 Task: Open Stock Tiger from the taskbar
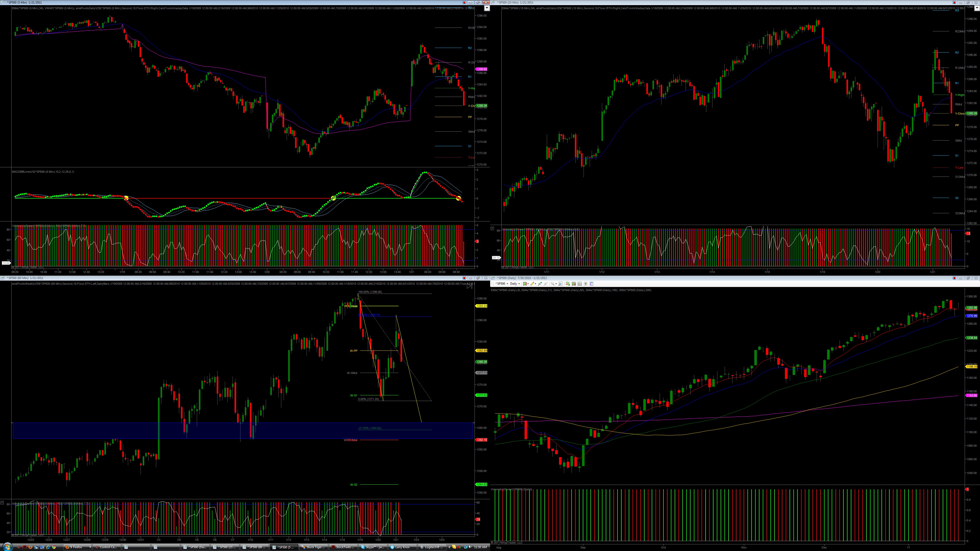click(313, 547)
